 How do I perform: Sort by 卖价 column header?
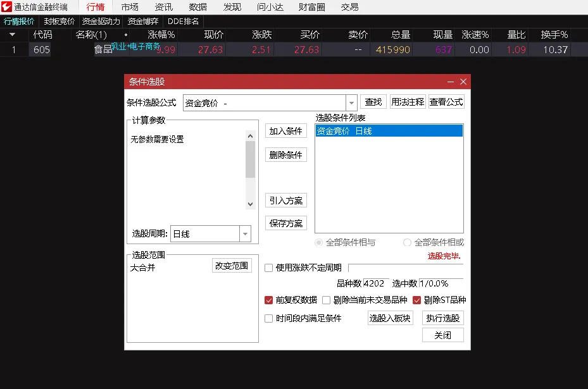pos(358,35)
